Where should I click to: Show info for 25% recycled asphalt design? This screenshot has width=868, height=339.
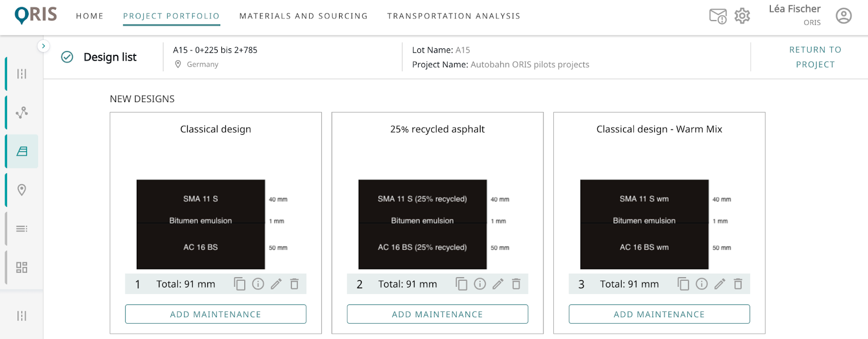point(480,284)
